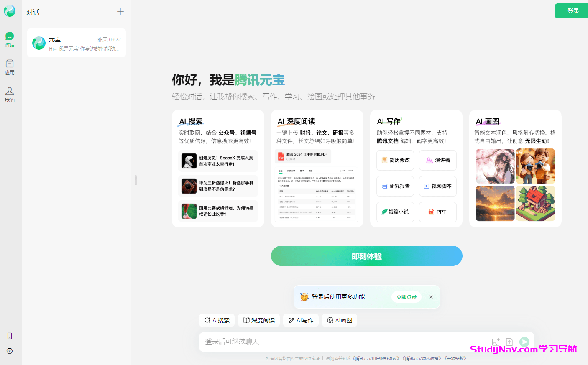Screen dimensions: 588x365
Task: Click the astronaut thumbnail of SpaceX news
Action: tap(189, 161)
